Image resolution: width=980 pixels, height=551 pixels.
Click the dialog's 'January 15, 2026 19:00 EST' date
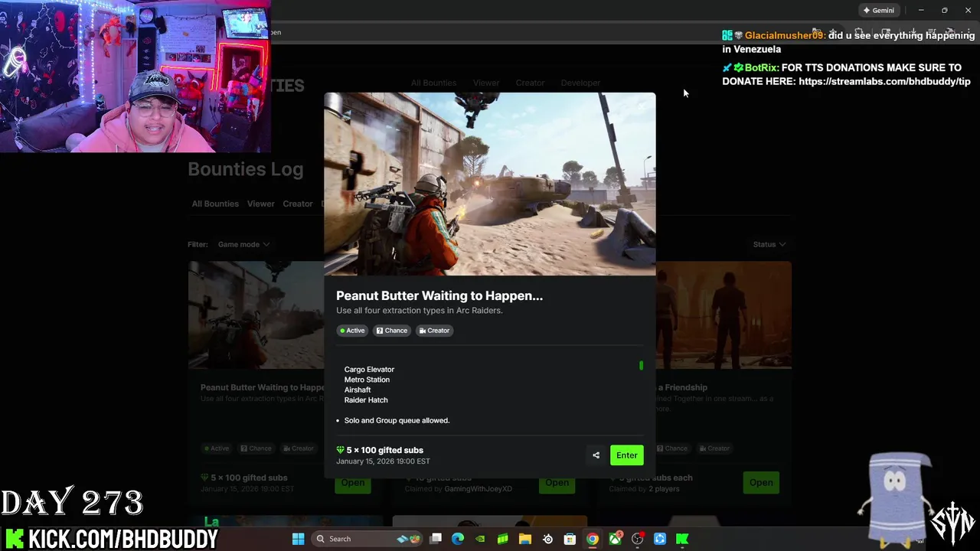coord(383,461)
